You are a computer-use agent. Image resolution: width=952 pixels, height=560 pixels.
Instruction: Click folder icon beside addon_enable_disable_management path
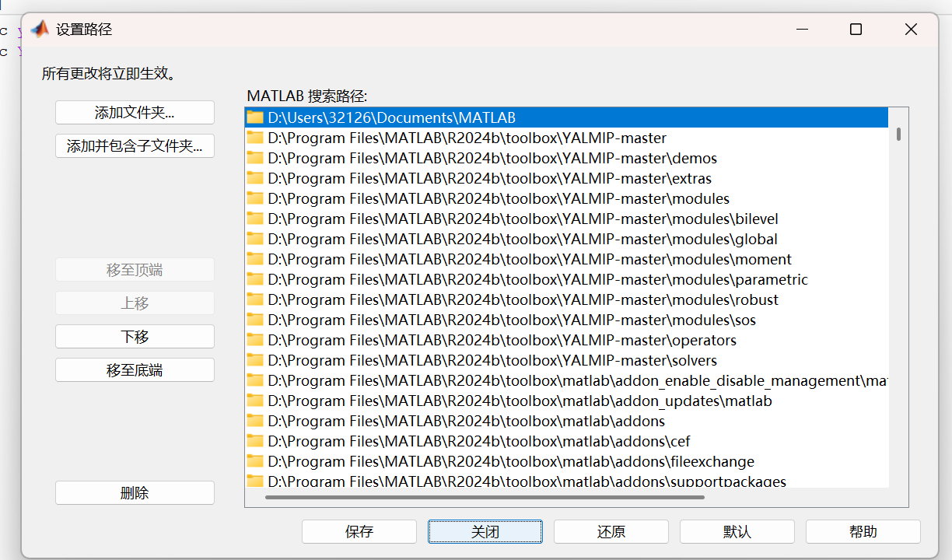(255, 380)
